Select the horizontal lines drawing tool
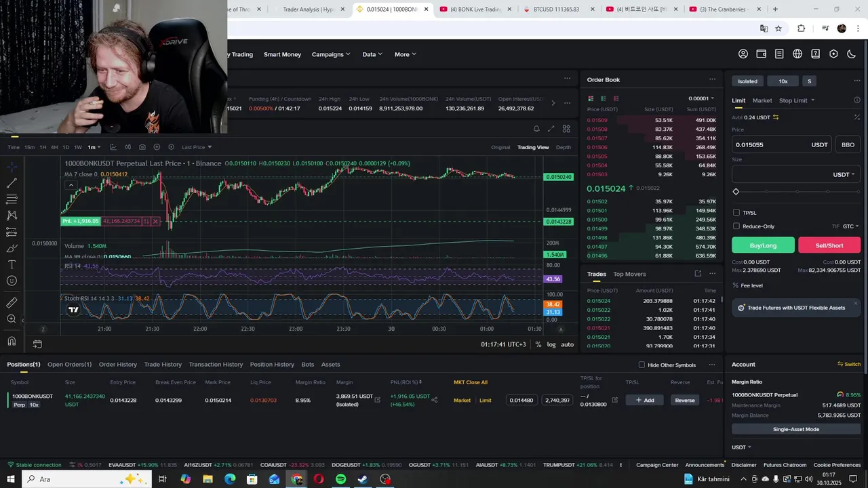868x488 pixels. click(12, 199)
